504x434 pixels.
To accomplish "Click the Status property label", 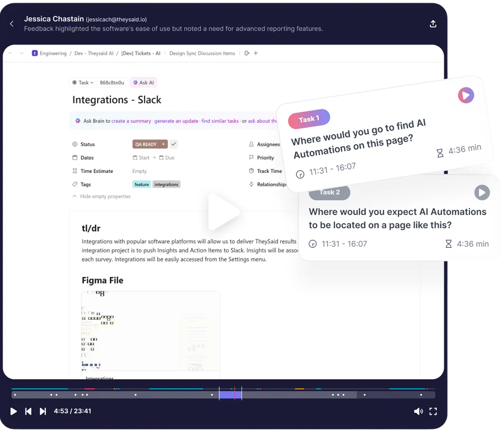I will tap(88, 144).
